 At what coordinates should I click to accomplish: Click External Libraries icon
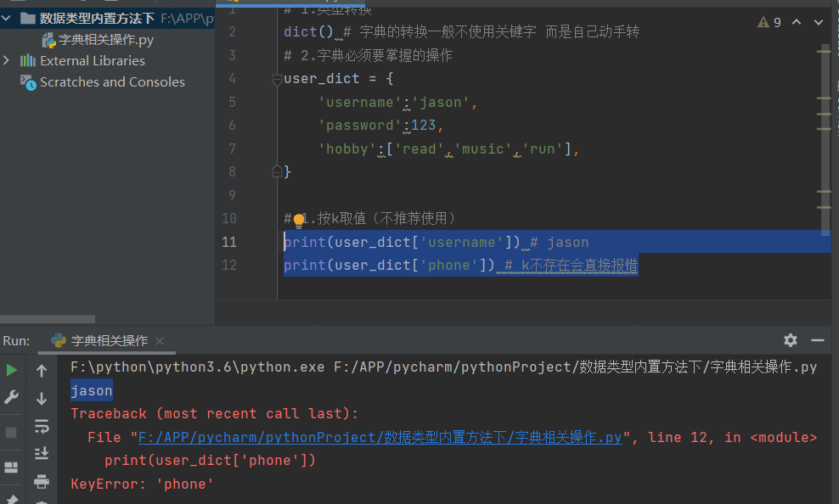28,60
